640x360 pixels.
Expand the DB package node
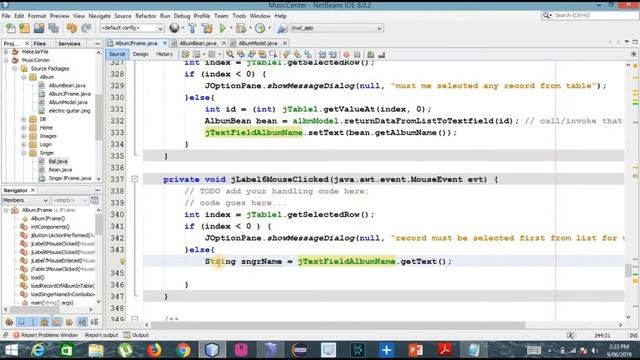point(24,119)
